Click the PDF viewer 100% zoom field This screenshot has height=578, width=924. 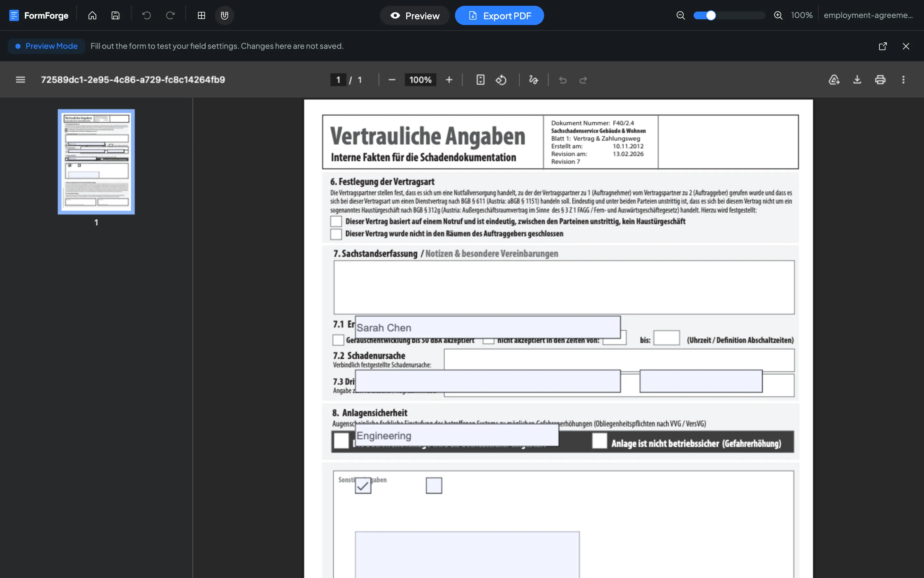420,80
